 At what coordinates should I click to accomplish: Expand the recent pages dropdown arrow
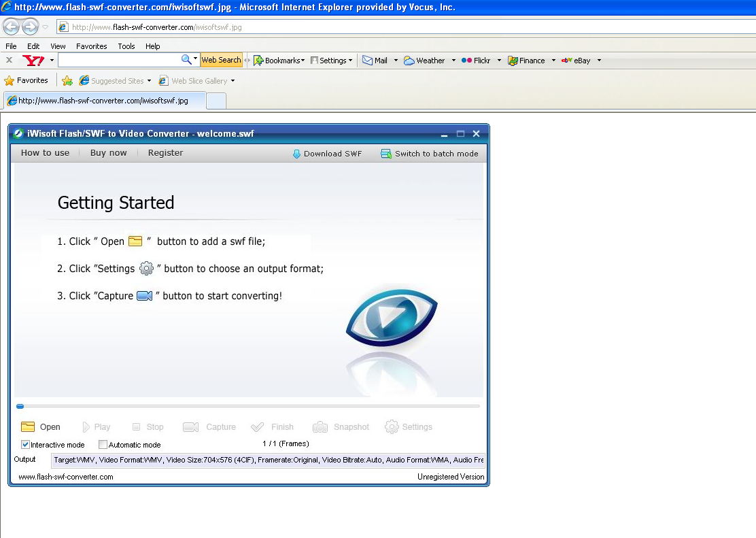(x=46, y=27)
